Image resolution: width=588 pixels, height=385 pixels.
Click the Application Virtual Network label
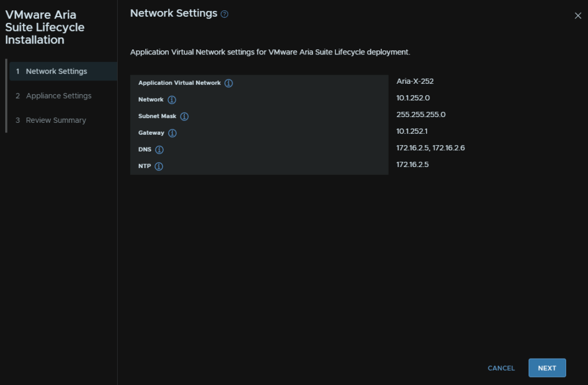tap(179, 83)
